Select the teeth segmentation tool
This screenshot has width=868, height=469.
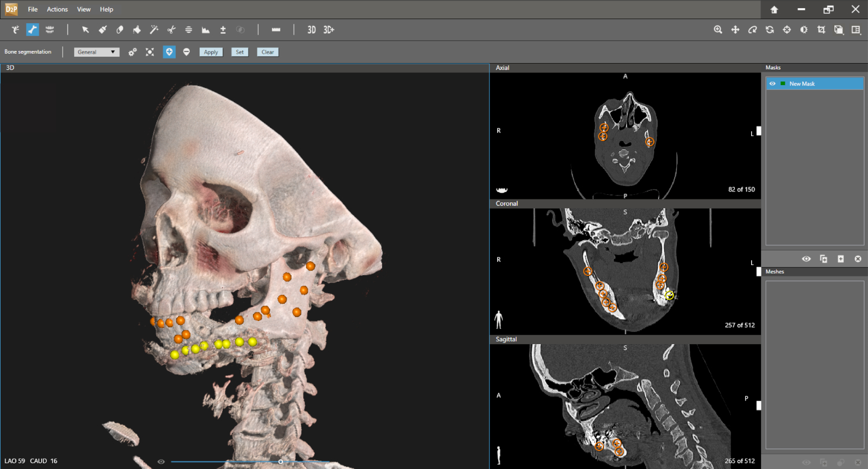pyautogui.click(x=50, y=29)
